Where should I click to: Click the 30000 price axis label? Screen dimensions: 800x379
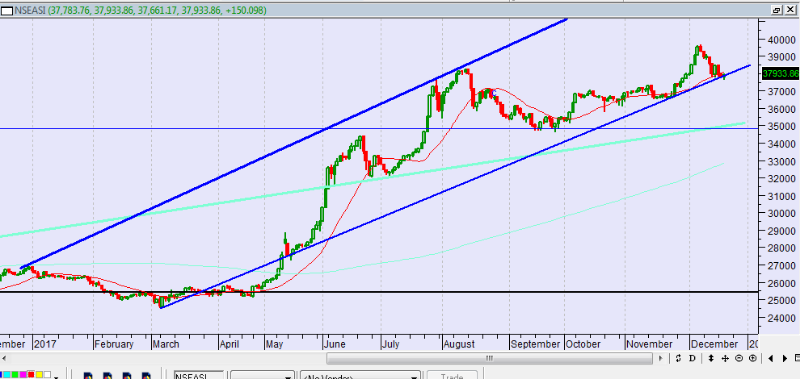click(783, 214)
